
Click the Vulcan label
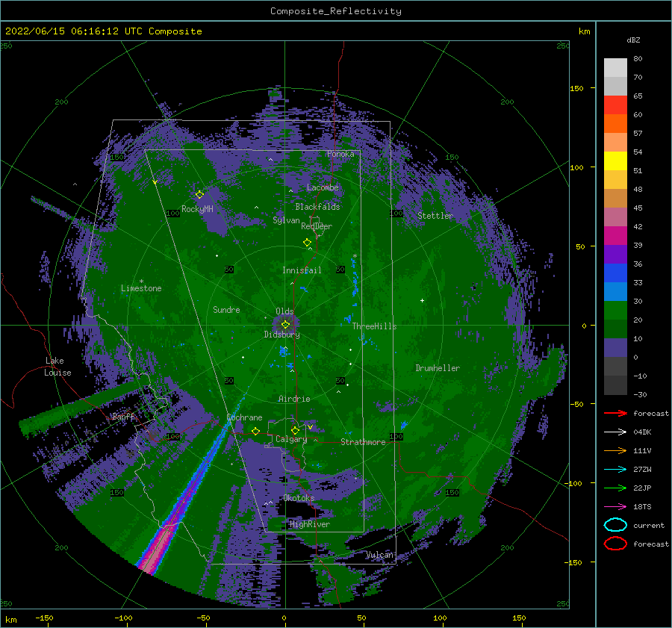click(x=380, y=555)
